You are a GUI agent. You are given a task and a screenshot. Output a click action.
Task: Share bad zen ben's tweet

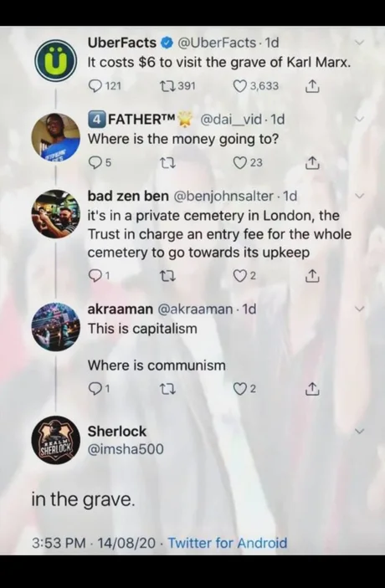click(x=312, y=277)
